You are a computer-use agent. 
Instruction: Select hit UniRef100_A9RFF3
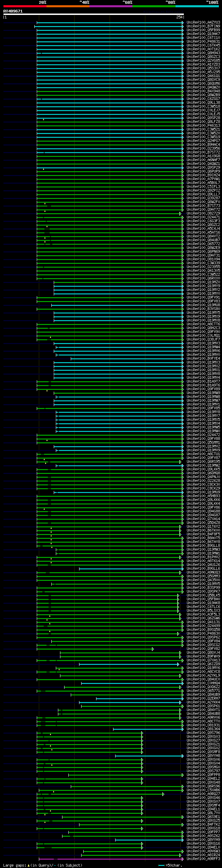(203, 859)
